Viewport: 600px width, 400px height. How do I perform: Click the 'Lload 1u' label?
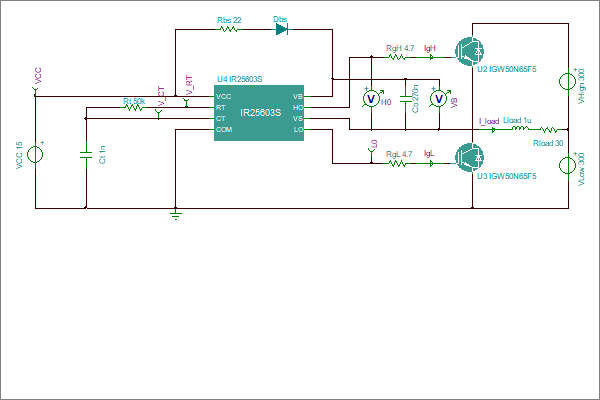[x=517, y=120]
